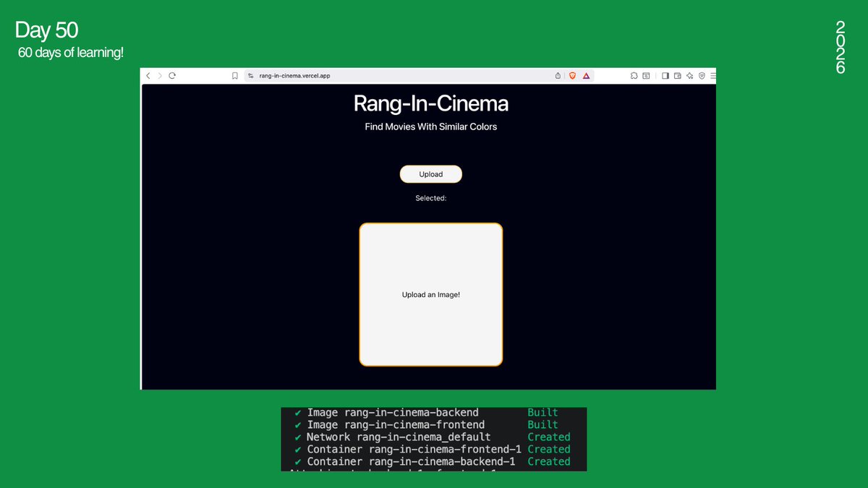
Task: Click the 'Day 50' title text
Action: [x=46, y=30]
